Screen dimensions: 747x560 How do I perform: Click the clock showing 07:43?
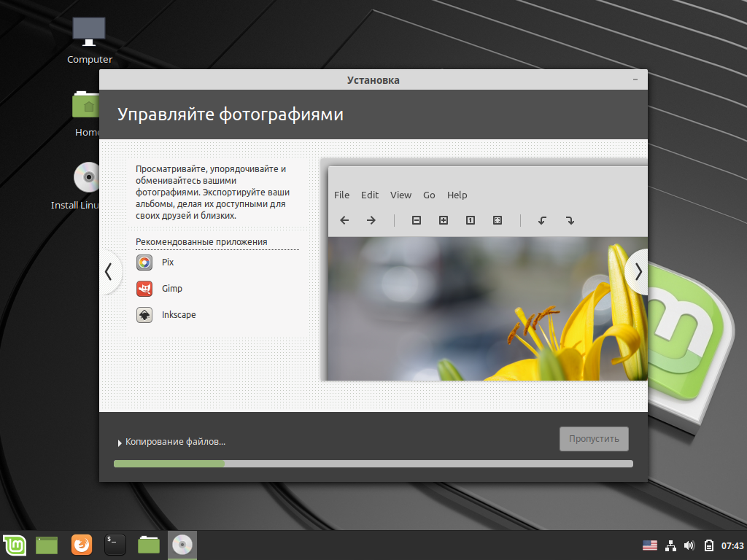(x=732, y=545)
